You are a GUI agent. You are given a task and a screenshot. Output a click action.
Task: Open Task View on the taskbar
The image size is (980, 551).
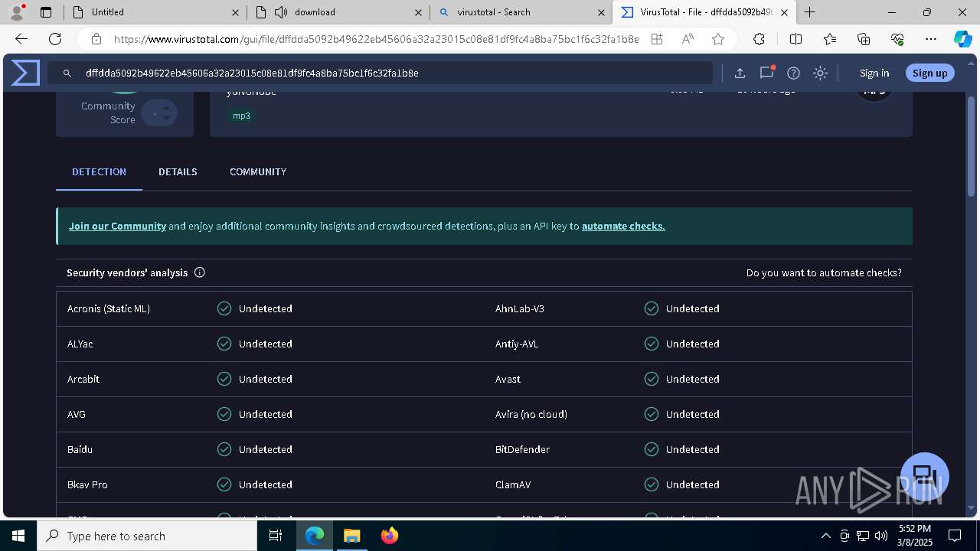pos(276,536)
